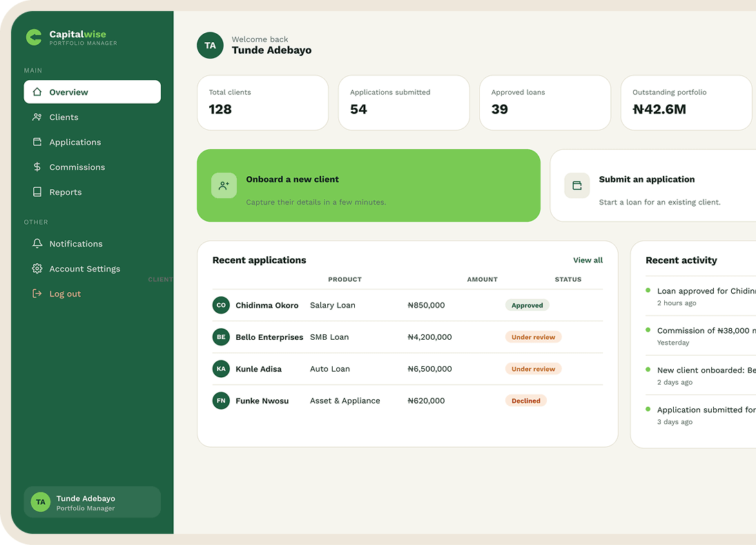The height and width of the screenshot is (545, 756).
Task: Click the Overview home icon
Action: coord(37,92)
